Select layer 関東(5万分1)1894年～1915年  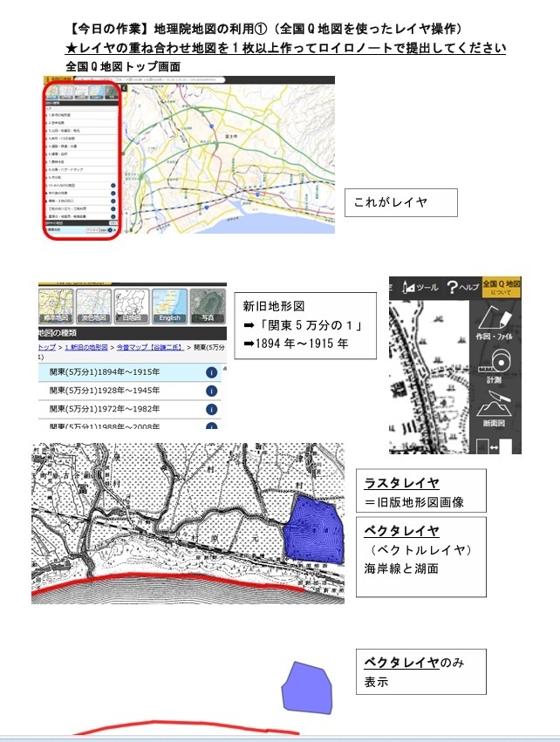[109, 372]
